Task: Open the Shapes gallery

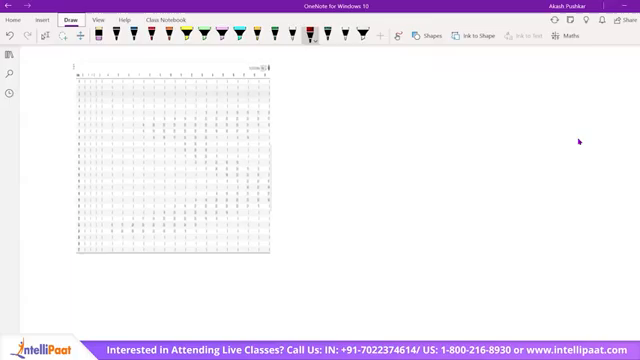Action: tap(427, 36)
